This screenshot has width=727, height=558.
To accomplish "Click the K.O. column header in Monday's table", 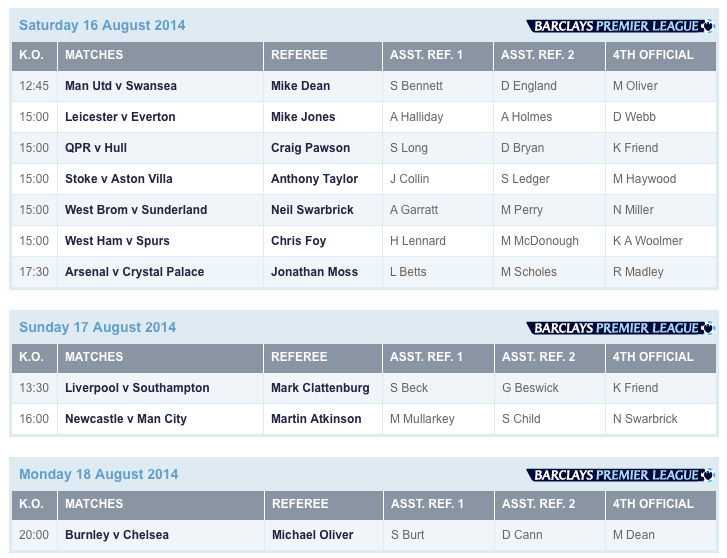I will tap(31, 504).
